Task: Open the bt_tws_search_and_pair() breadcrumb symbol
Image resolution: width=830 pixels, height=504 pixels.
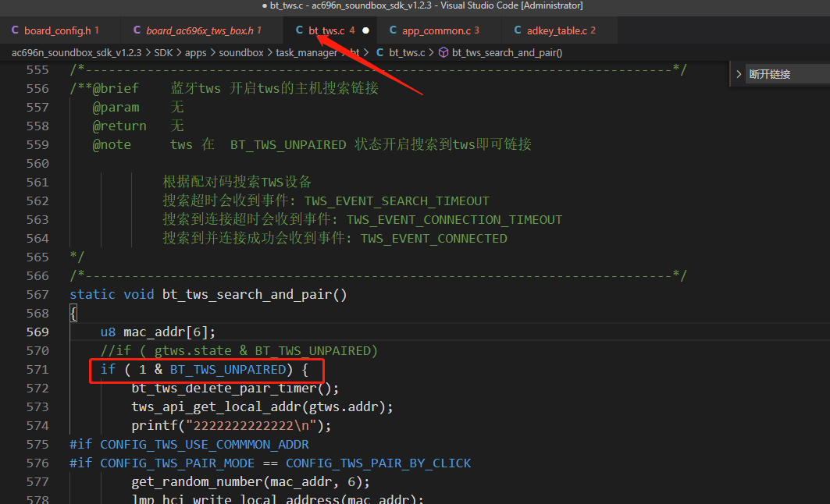Action: pyautogui.click(x=507, y=52)
